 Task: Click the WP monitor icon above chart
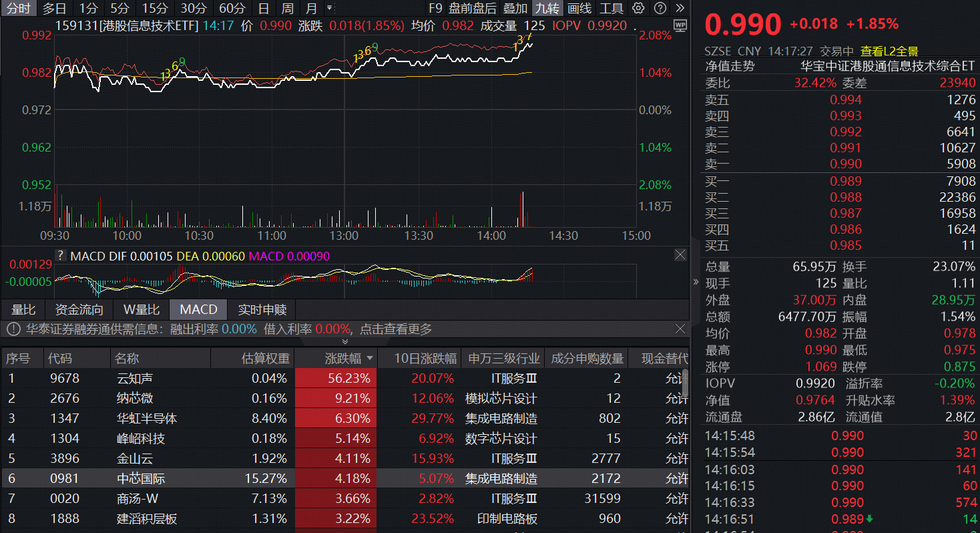[x=680, y=25]
